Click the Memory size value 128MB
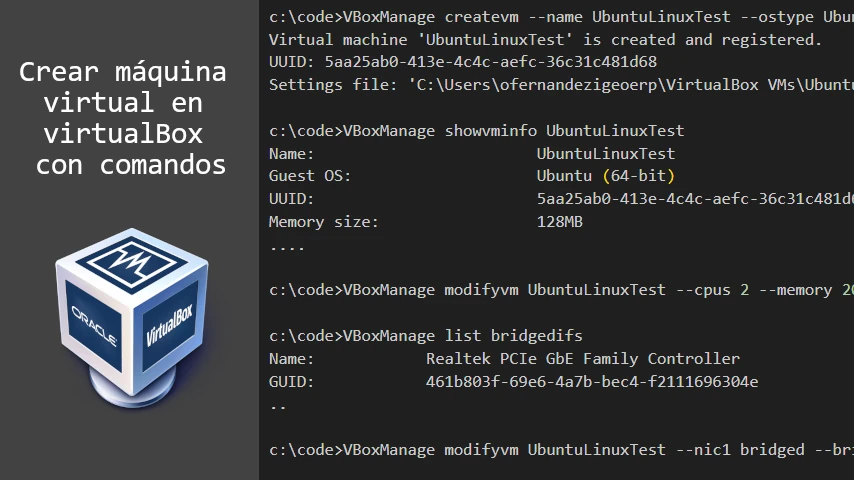The height and width of the screenshot is (480, 854). 559,222
